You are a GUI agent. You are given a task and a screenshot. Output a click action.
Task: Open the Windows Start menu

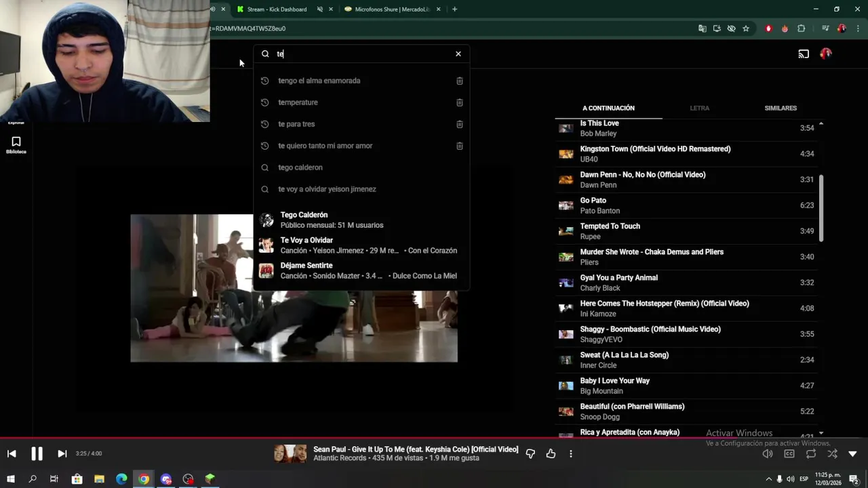point(11,479)
